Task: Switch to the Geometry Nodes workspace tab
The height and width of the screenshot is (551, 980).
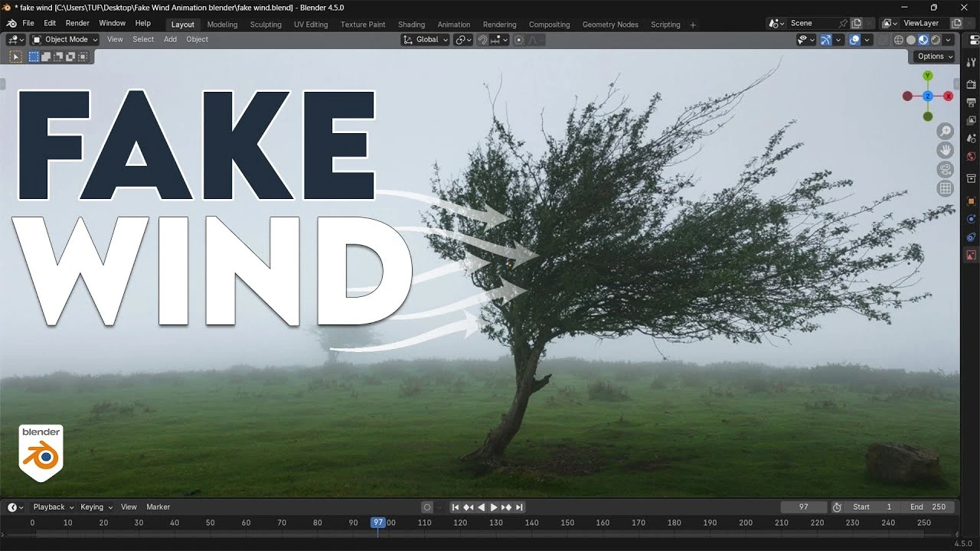Action: (610, 24)
